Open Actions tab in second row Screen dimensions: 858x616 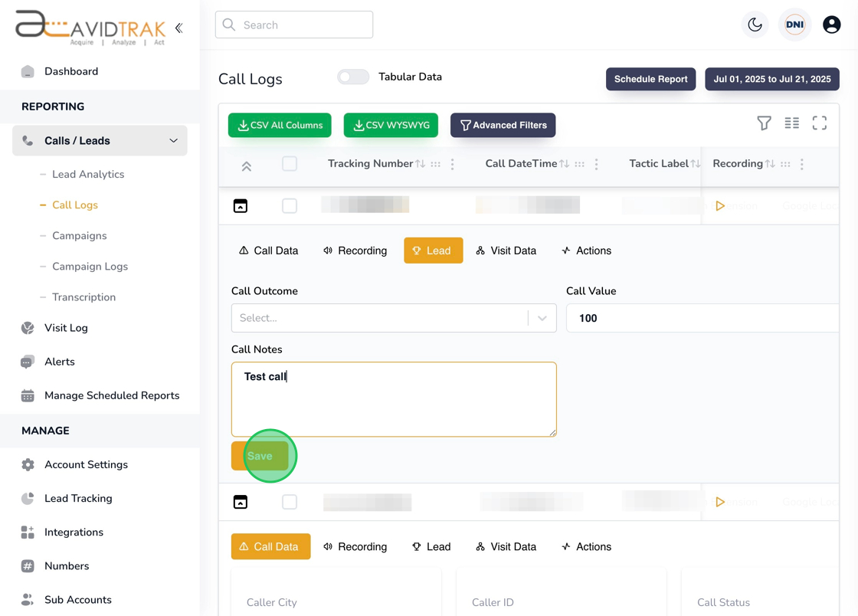586,546
